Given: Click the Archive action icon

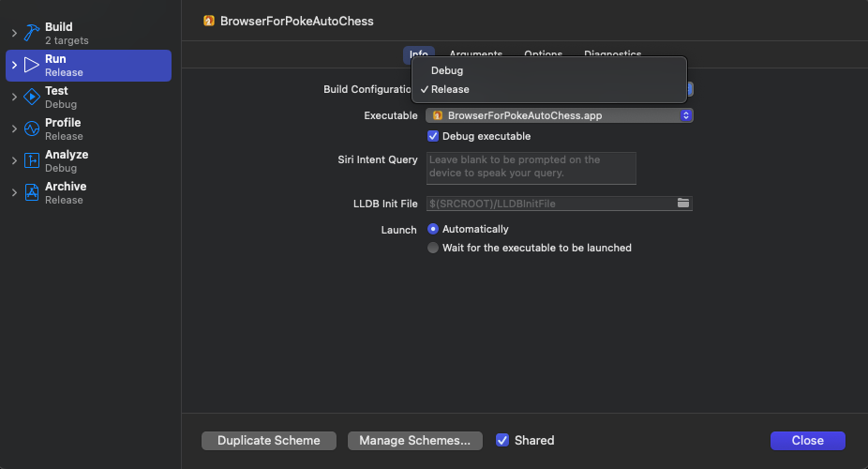Looking at the screenshot, I should coord(31,193).
